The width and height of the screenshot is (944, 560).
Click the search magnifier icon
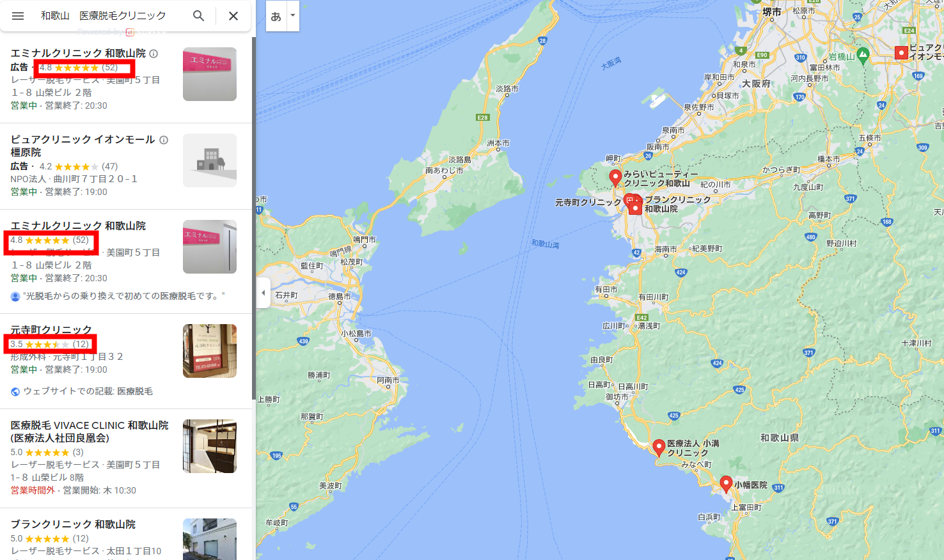click(x=199, y=16)
